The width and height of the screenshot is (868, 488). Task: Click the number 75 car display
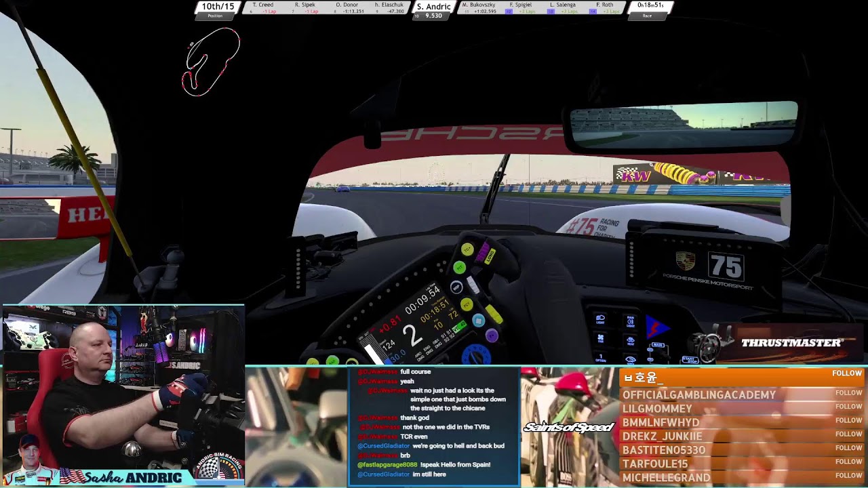pos(726,266)
